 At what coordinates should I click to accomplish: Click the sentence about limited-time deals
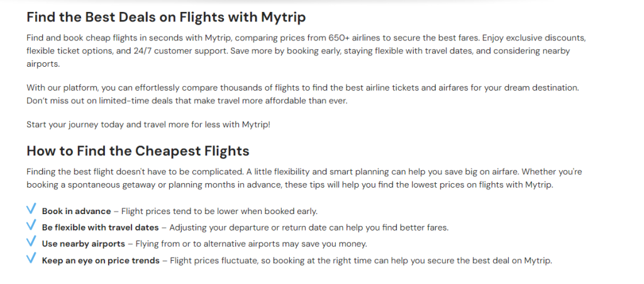[x=187, y=101]
